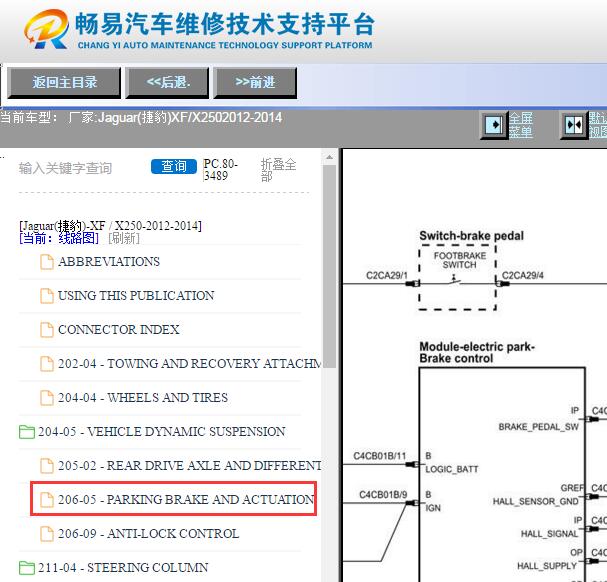607x582 pixels.
Task: Open 204-04 WHEELS AND TIRES entry
Action: tap(143, 398)
